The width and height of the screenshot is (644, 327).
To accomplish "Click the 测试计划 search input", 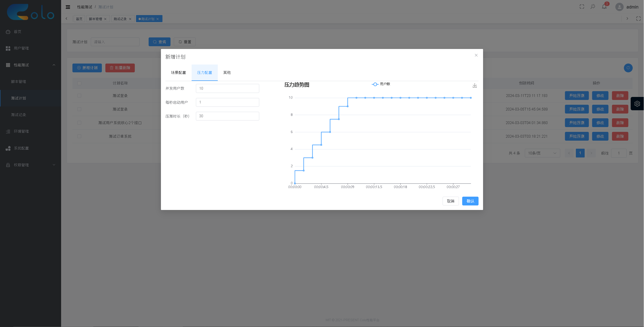I will click(x=115, y=42).
